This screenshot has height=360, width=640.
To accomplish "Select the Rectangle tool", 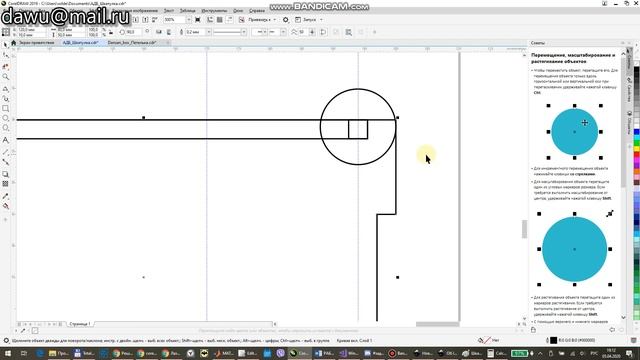I will click(x=5, y=109).
